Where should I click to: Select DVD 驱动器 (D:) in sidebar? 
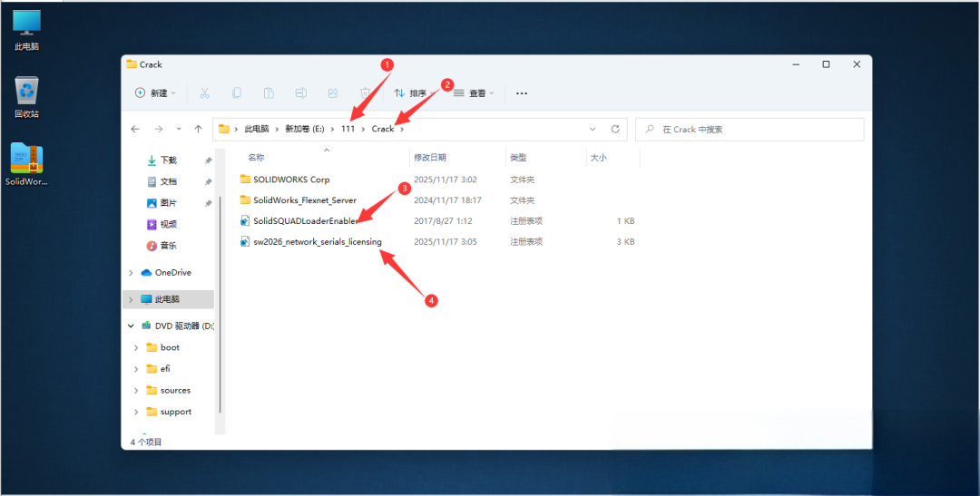(184, 326)
